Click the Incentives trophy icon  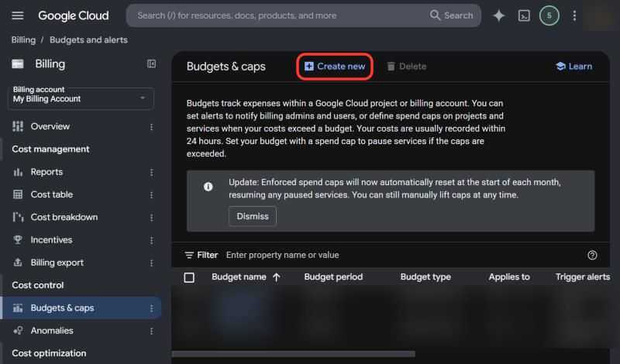[18, 239]
